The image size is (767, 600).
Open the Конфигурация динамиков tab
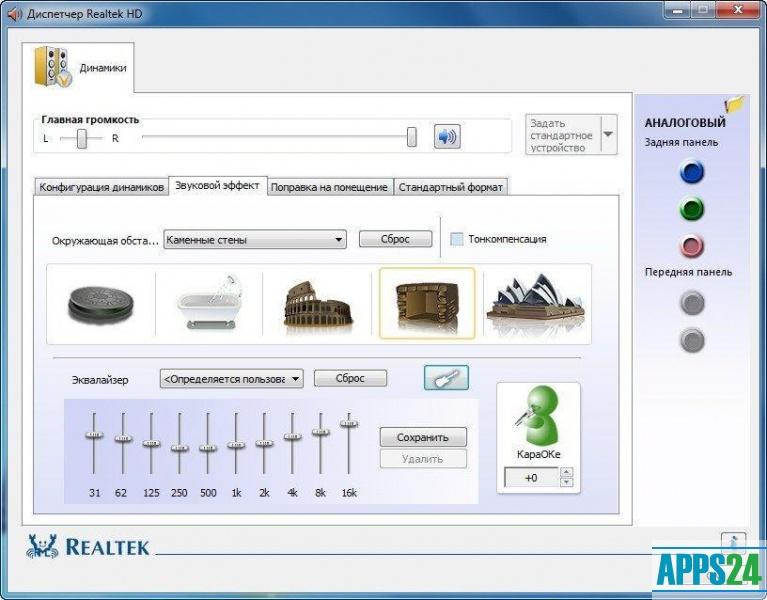click(x=101, y=187)
